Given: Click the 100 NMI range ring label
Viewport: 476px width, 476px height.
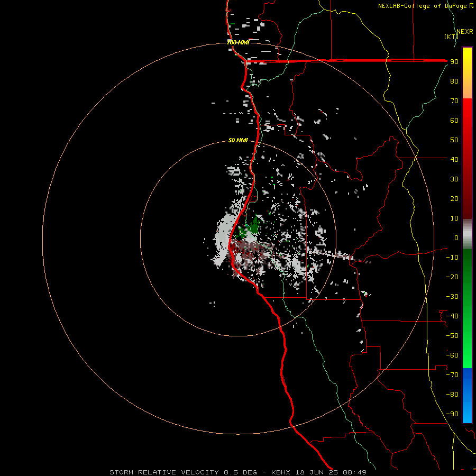Looking at the screenshot, I should [x=238, y=42].
